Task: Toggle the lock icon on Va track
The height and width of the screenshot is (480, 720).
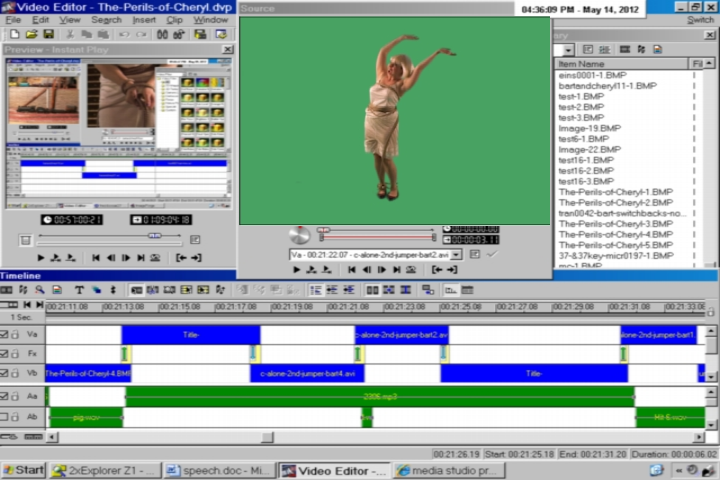Action: pyautogui.click(x=15, y=334)
